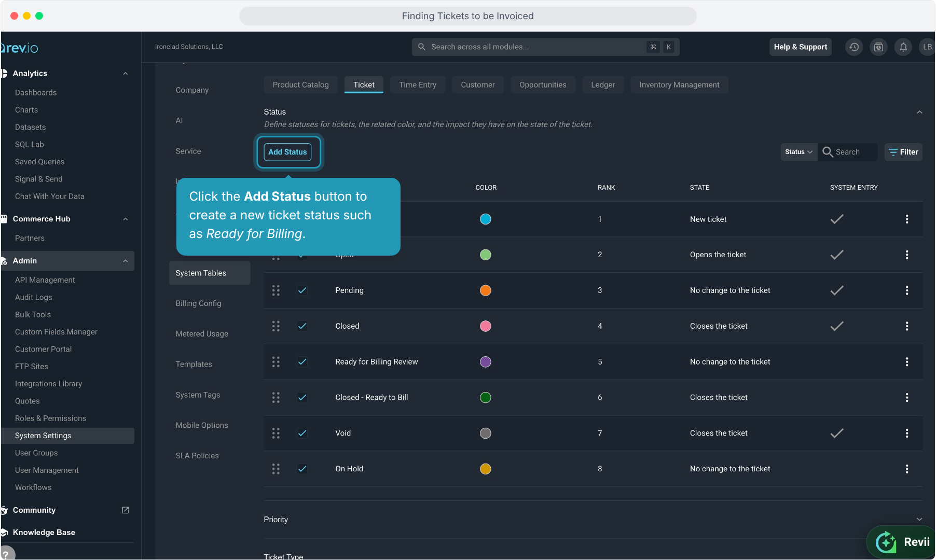The height and width of the screenshot is (560, 936).
Task: Click the orange Pending color swatch
Action: point(486,290)
